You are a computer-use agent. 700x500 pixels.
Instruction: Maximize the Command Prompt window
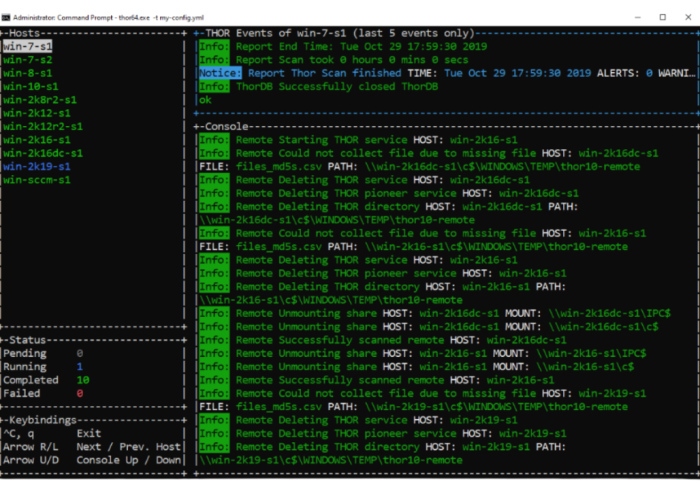pyautogui.click(x=662, y=17)
